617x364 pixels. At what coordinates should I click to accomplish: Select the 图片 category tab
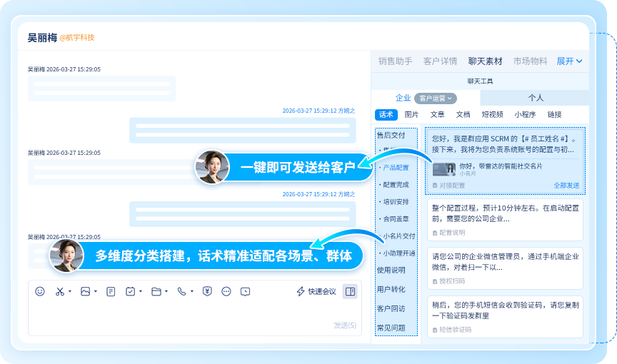point(411,114)
